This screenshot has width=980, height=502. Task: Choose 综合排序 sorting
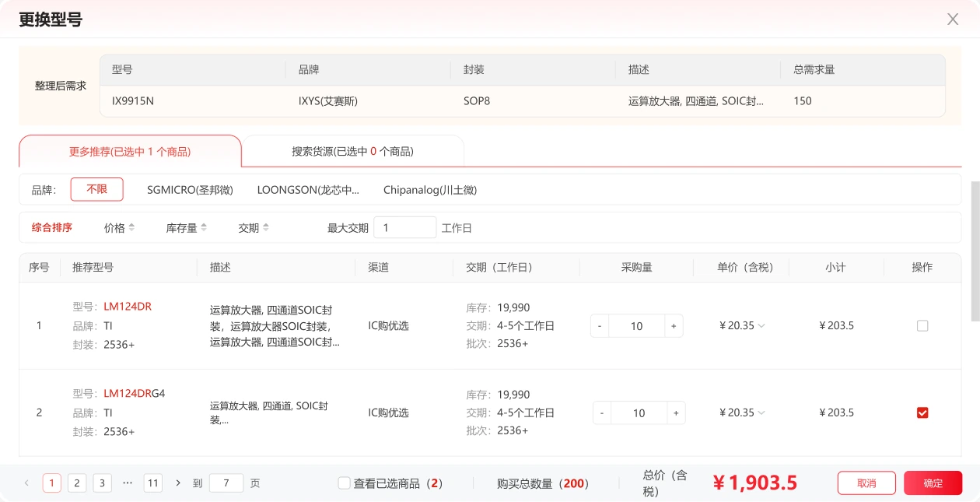pyautogui.click(x=52, y=228)
